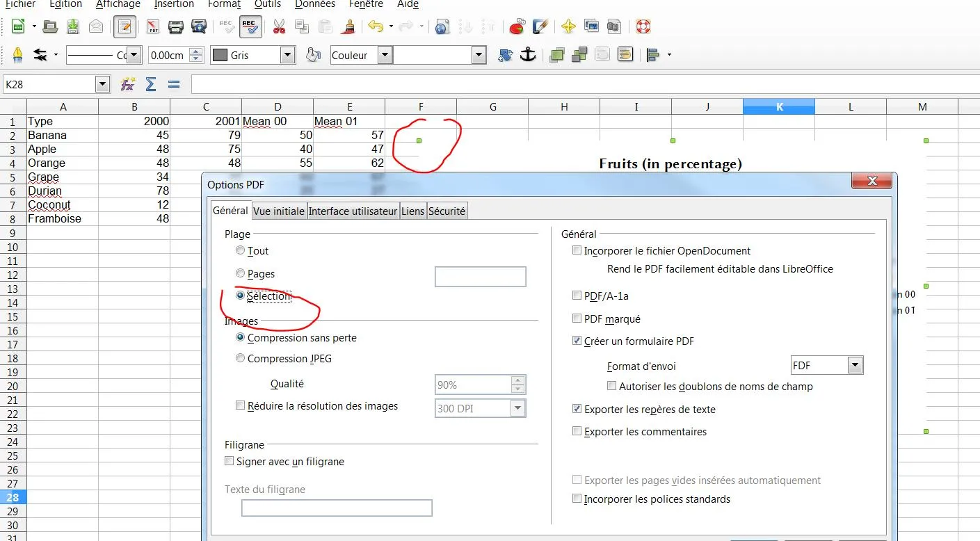Switch to the Liens tab
The width and height of the screenshot is (980, 541).
tap(412, 211)
